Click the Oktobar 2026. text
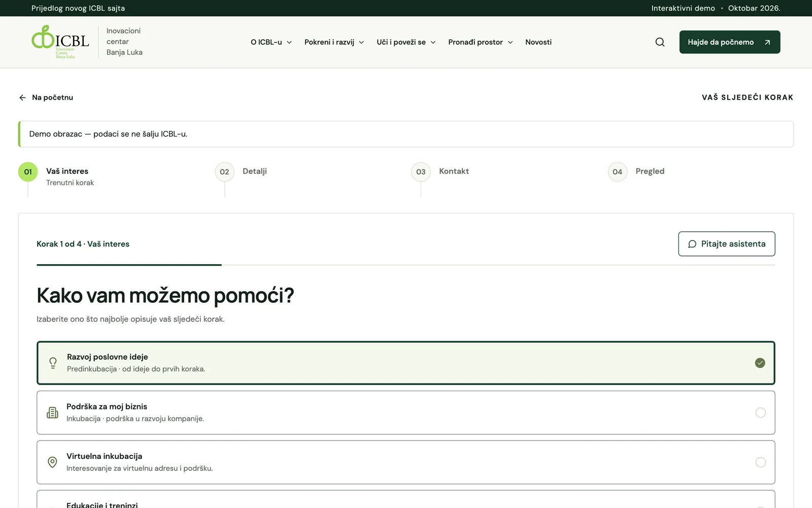This screenshot has height=508, width=812. [754, 8]
